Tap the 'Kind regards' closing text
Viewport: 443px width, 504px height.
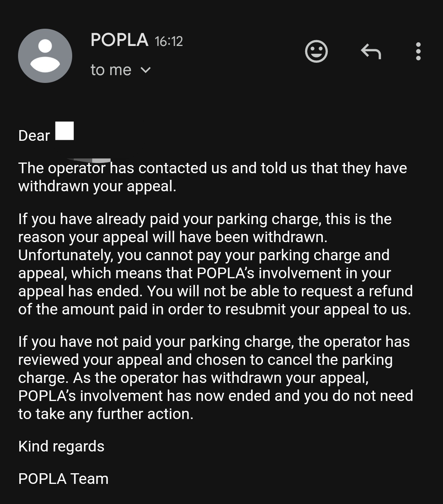[x=62, y=446]
